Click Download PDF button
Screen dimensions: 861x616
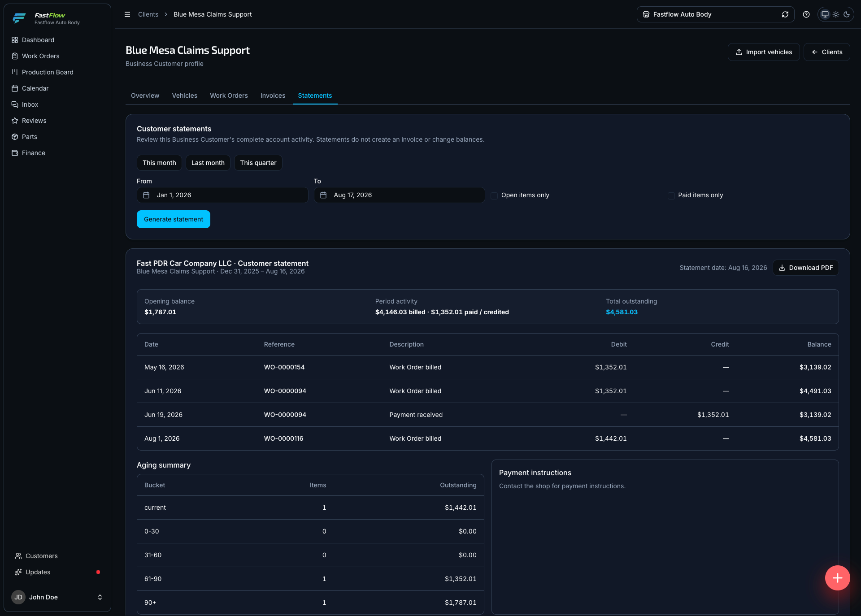point(805,268)
